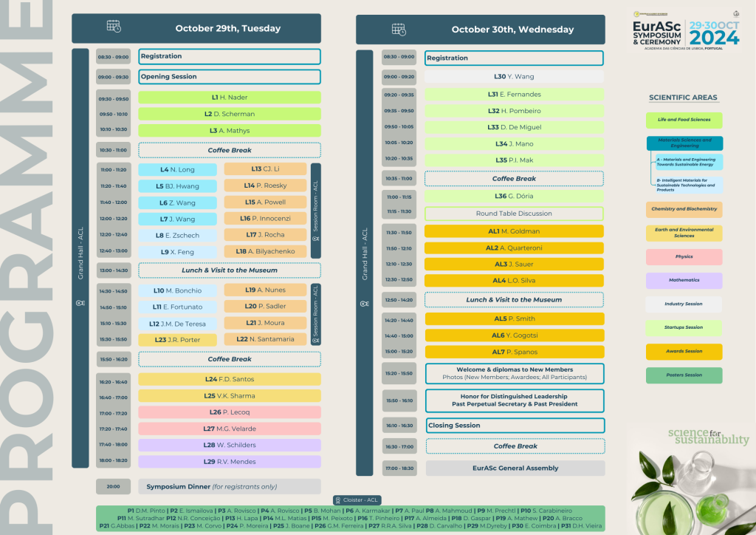Select lecture L30 Y. Wang
This screenshot has width=756, height=535.
(514, 76)
